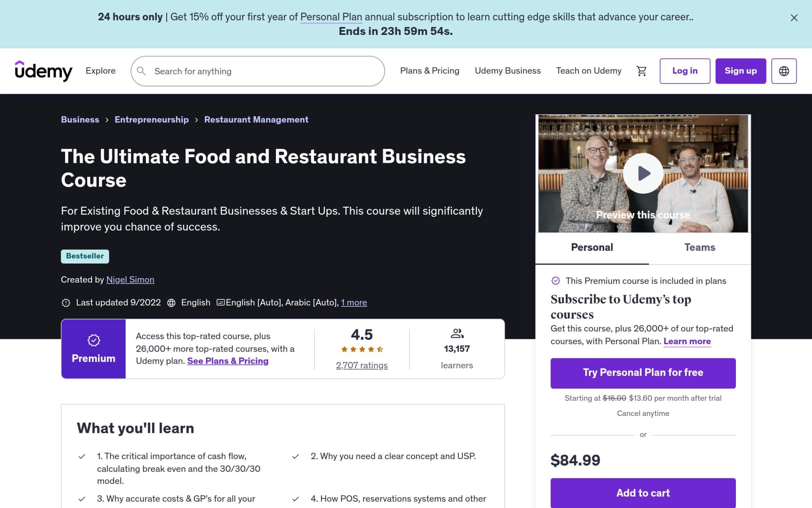Click Try Personal Plan for free
Viewport: 812px width, 508px height.
tap(643, 373)
